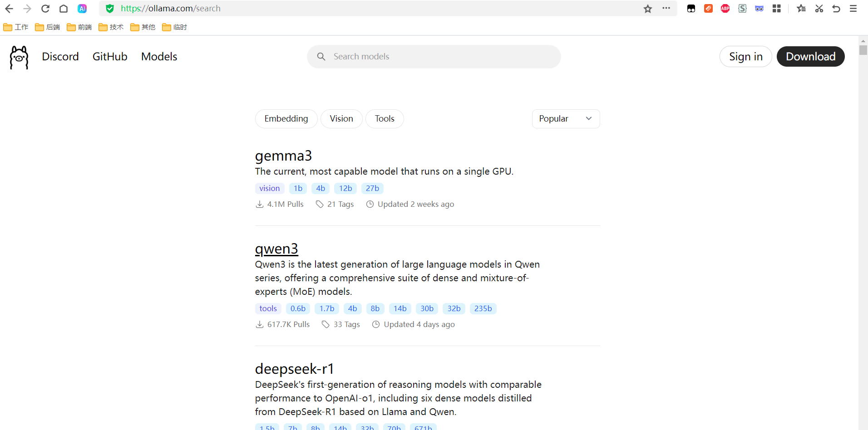Screen dimensions: 868x430
Task: Open the GitHub nav link
Action: [x=110, y=57]
